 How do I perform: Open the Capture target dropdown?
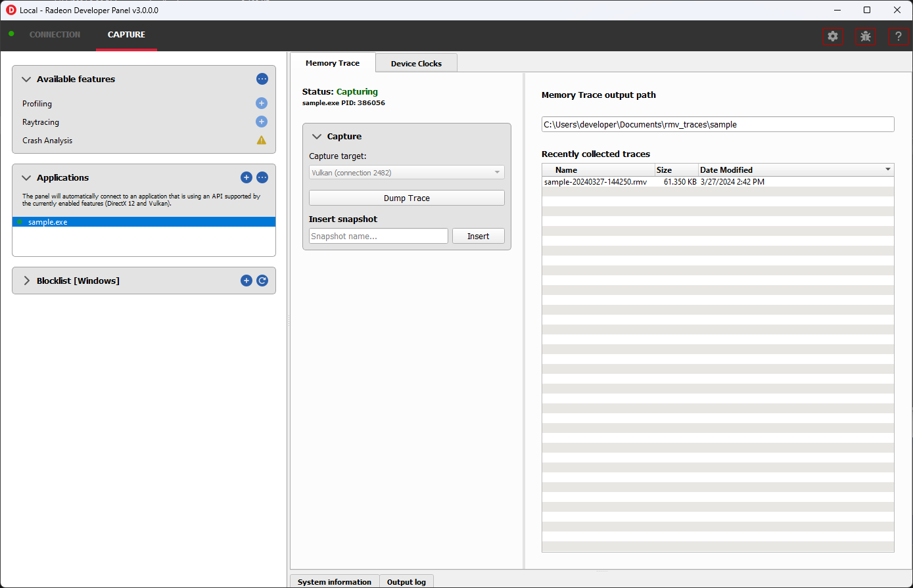pyautogui.click(x=406, y=173)
